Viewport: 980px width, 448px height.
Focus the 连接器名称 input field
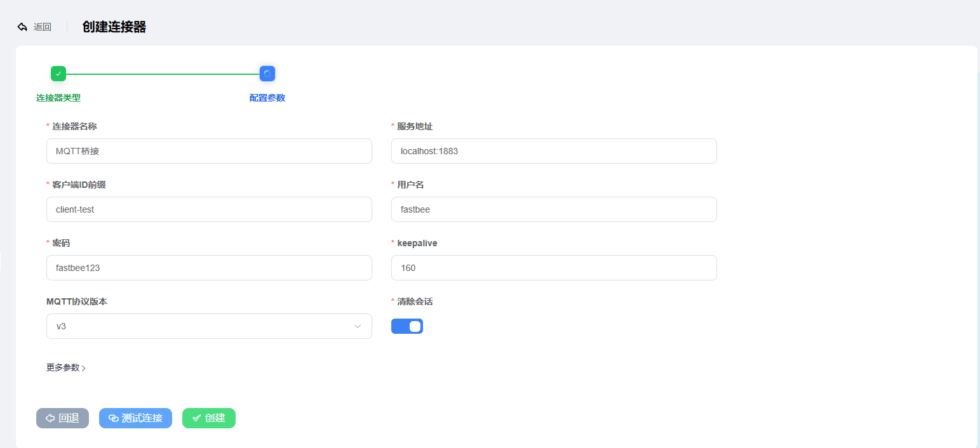[209, 151]
